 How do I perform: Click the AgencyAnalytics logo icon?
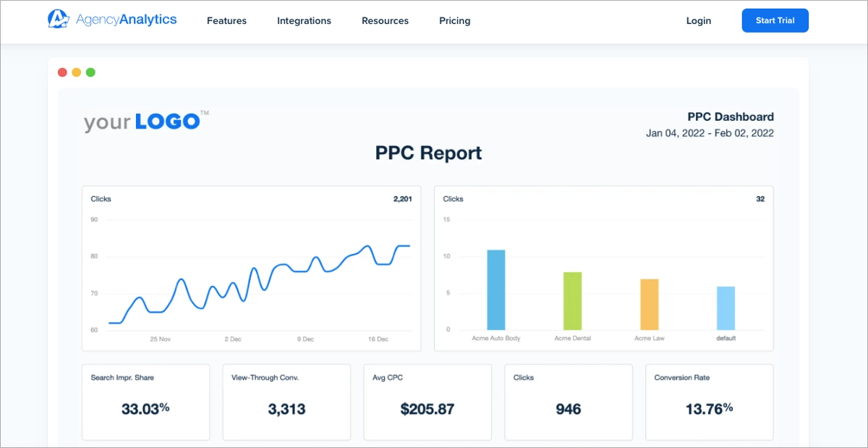[57, 20]
